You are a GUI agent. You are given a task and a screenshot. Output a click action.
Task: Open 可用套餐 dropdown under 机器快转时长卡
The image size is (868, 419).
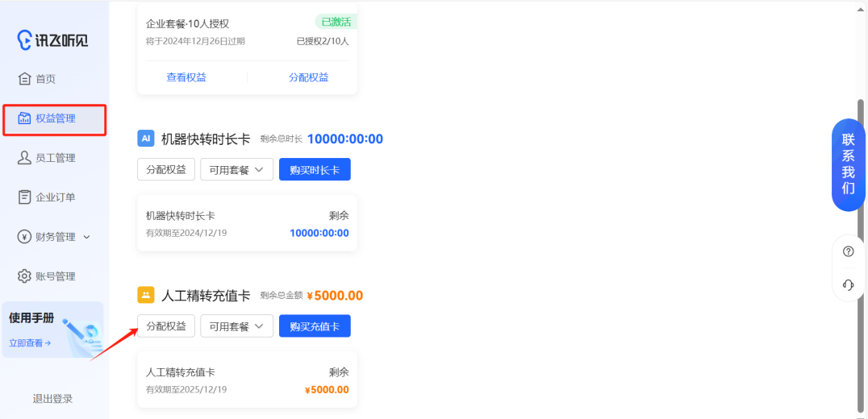[x=236, y=170]
